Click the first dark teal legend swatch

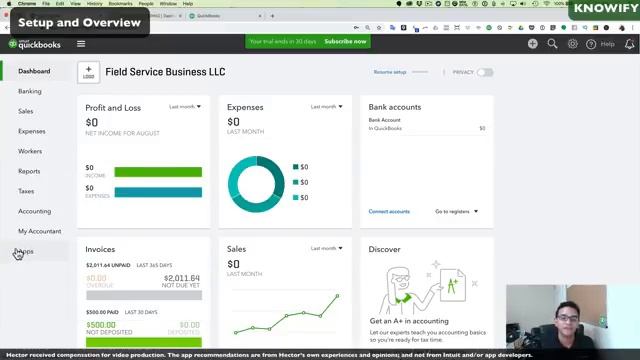pyautogui.click(x=296, y=167)
